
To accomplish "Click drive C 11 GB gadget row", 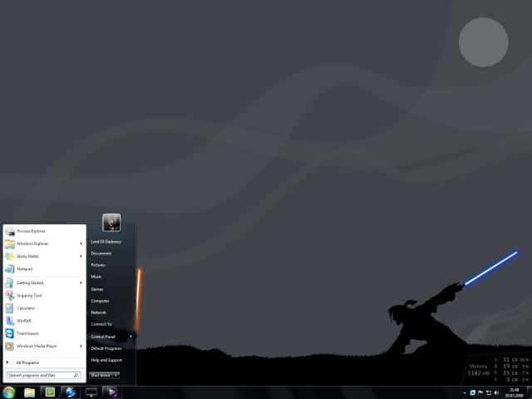I will coord(512,359).
